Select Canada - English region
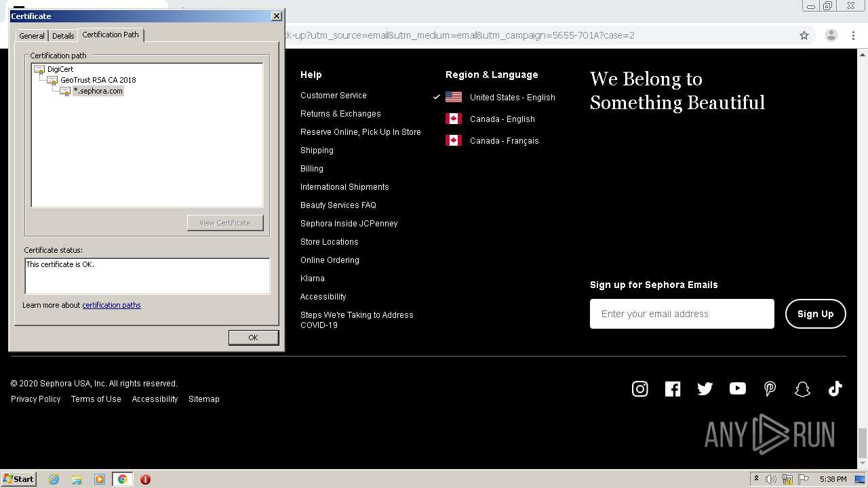This screenshot has height=488, width=868. click(x=502, y=119)
